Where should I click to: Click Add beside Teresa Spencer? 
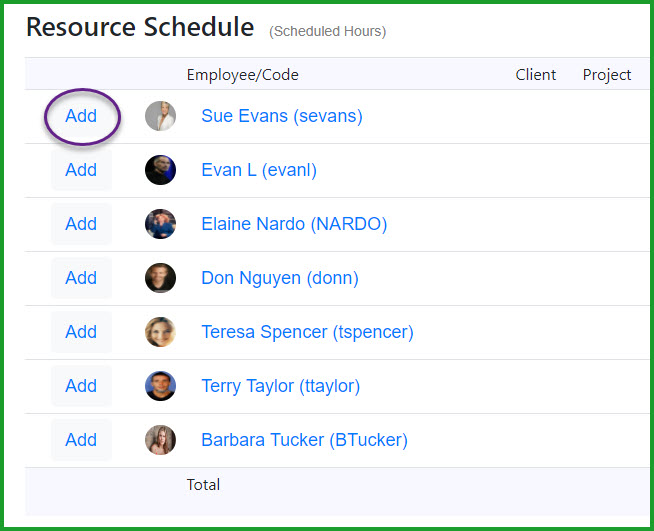point(81,332)
